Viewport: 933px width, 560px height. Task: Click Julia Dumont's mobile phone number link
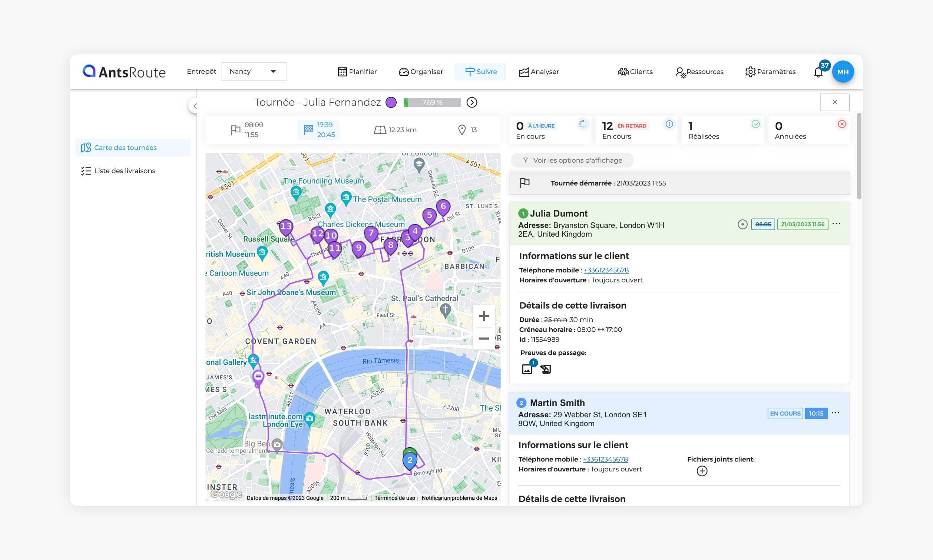[x=606, y=270]
